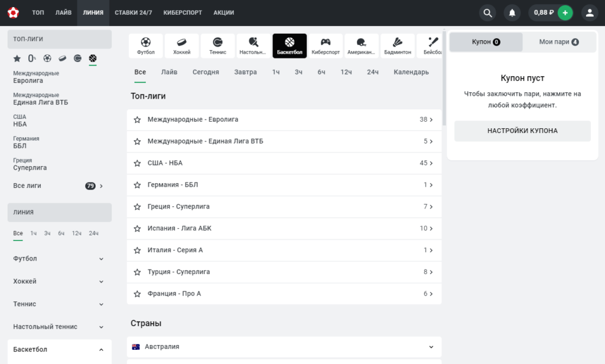This screenshot has height=364, width=605.
Task: Select 12ч in sidebar line filter
Action: (x=76, y=233)
